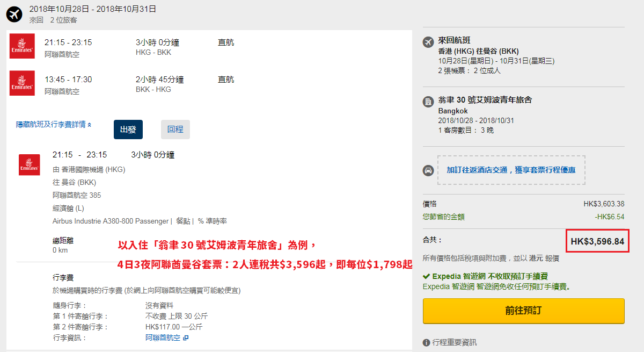Click the info icon beside 行程重要資訊
Screen dimensions: 644x352
click(426, 342)
